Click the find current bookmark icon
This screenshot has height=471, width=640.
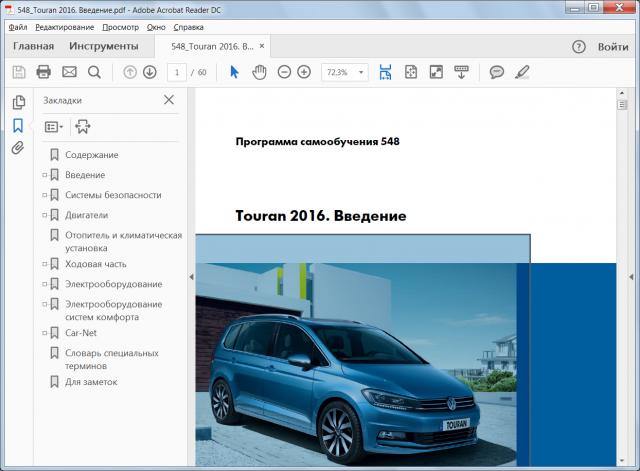point(82,127)
